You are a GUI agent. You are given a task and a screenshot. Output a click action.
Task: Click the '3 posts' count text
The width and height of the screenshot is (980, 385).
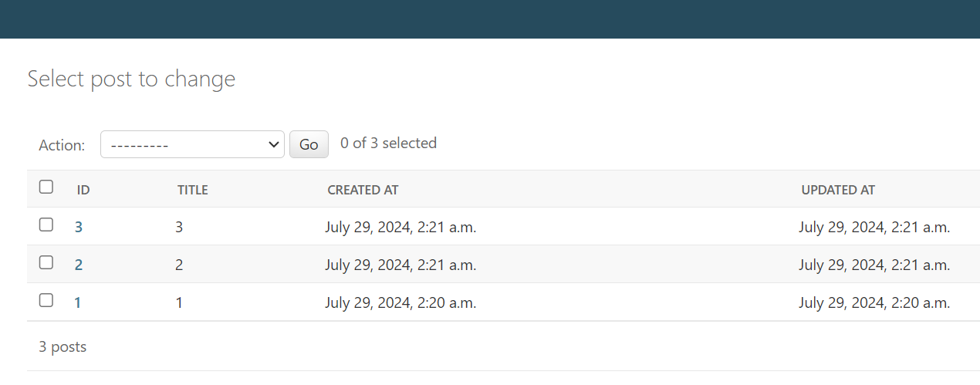click(x=63, y=347)
